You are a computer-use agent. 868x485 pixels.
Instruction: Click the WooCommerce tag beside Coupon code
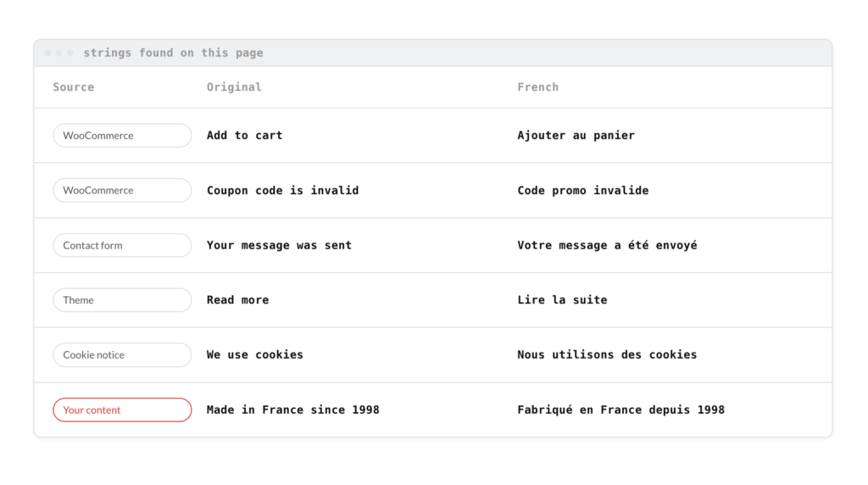[x=122, y=190]
